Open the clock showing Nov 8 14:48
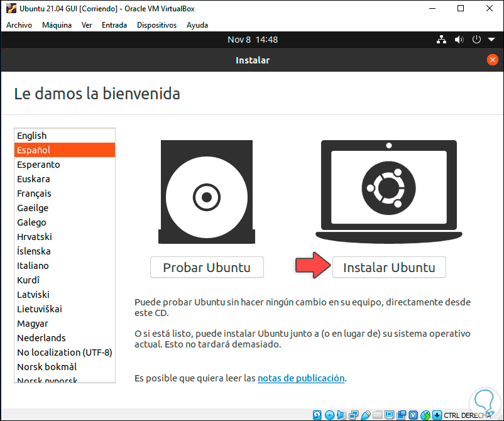 coord(253,40)
